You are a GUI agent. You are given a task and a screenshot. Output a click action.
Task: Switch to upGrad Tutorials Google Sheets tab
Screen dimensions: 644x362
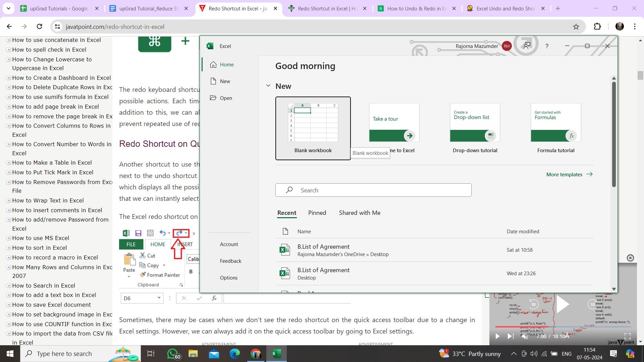pyautogui.click(x=59, y=8)
